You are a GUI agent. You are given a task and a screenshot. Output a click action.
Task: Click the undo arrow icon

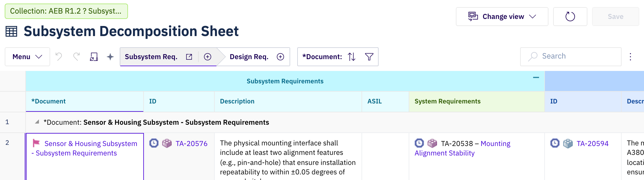click(59, 56)
